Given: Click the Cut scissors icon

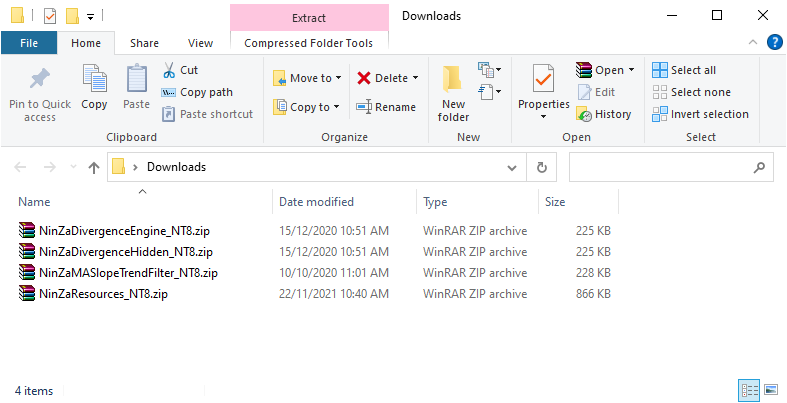Looking at the screenshot, I should point(169,70).
